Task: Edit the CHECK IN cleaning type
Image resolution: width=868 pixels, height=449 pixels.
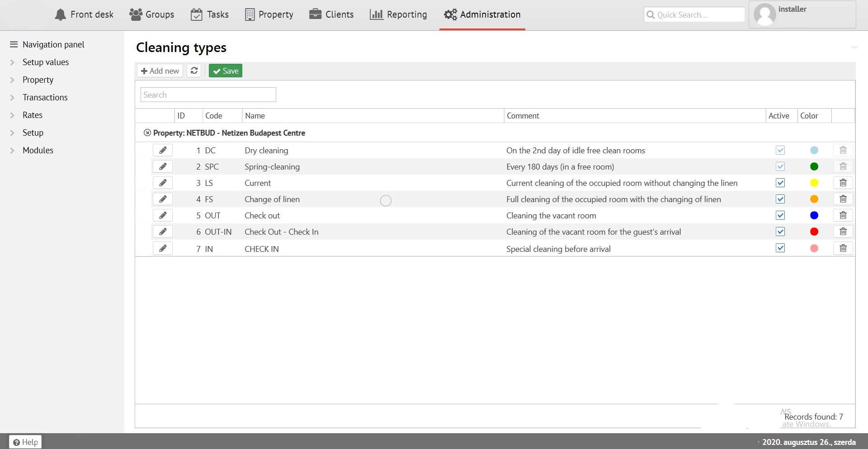Action: 163,248
